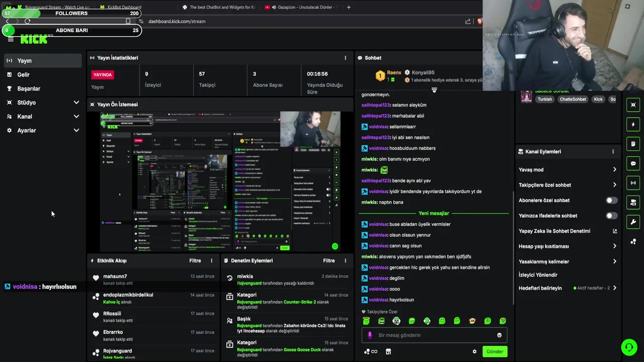Open the hamburger menu beside Kick logo
Image resolution: width=644 pixels, height=362 pixels.
click(x=11, y=39)
